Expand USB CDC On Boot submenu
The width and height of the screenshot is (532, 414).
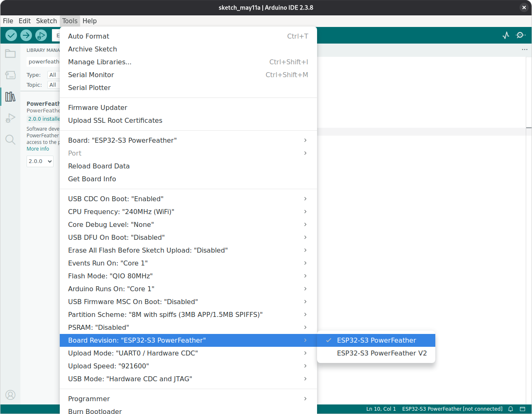point(188,199)
